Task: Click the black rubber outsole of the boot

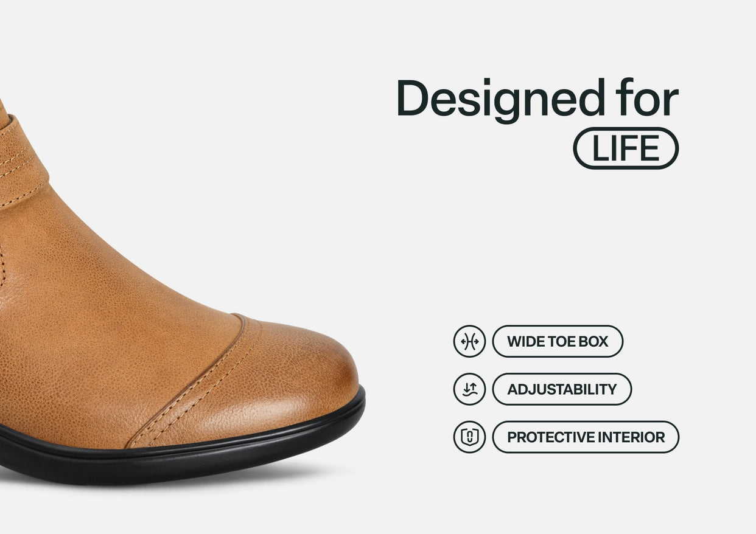Action: 183,450
